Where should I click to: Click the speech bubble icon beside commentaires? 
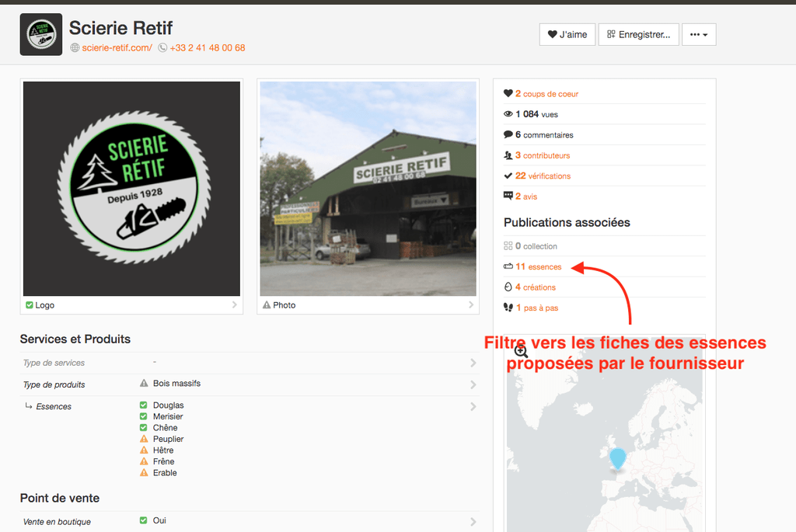click(508, 134)
